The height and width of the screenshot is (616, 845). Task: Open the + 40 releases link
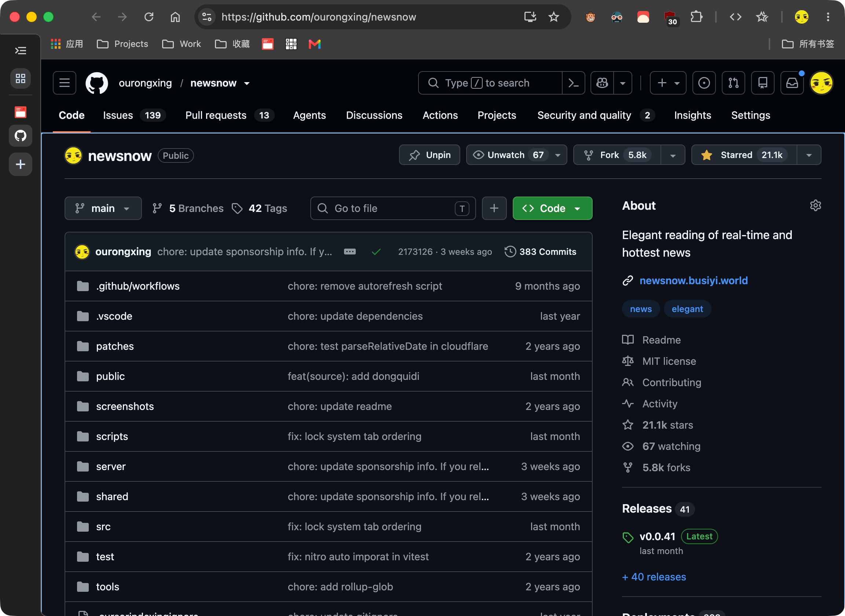tap(654, 577)
